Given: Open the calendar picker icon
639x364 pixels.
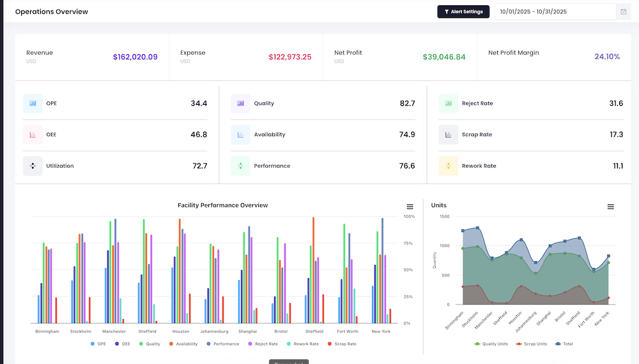Looking at the screenshot, I should [623, 11].
